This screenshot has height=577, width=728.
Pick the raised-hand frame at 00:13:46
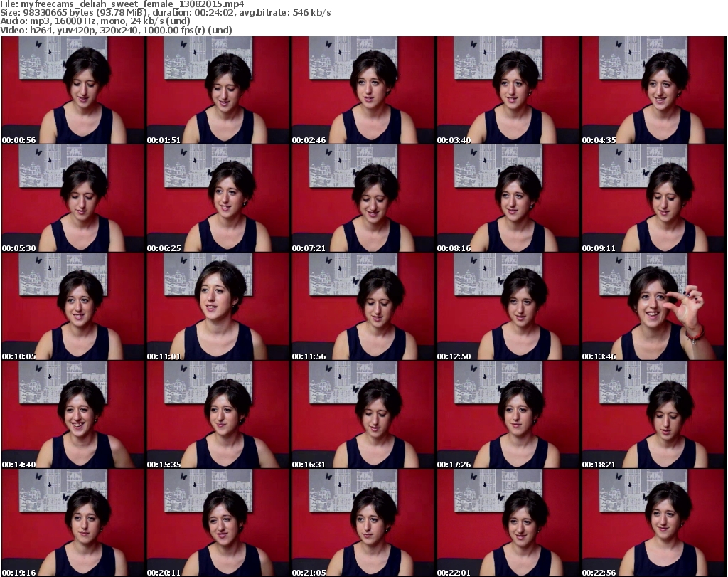click(x=653, y=307)
